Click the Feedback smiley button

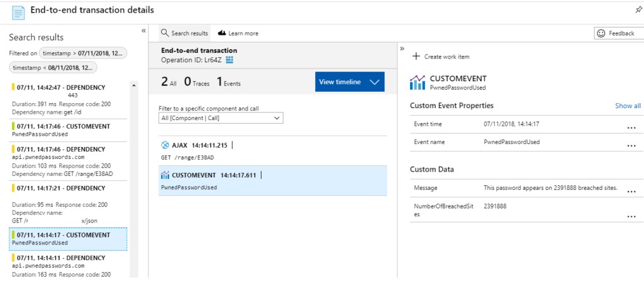tap(615, 33)
